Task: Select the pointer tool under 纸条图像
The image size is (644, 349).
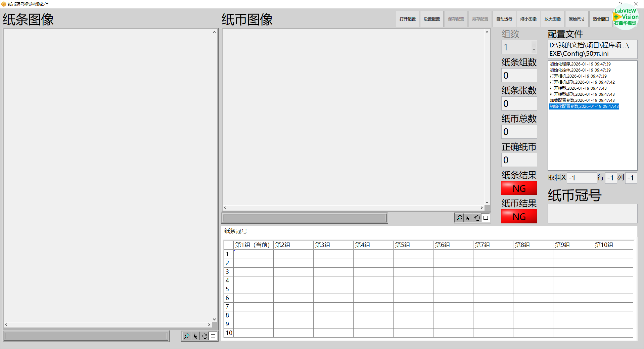Action: tap(195, 336)
